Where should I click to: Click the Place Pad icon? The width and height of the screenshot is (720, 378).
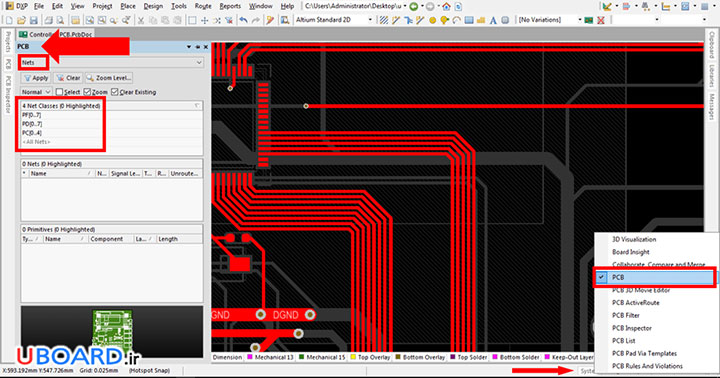(432, 20)
